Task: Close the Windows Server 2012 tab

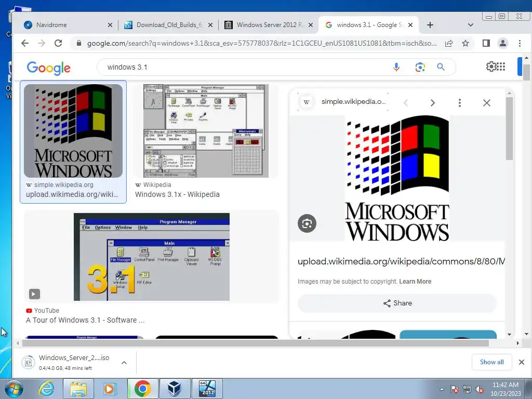Action: pos(310,25)
